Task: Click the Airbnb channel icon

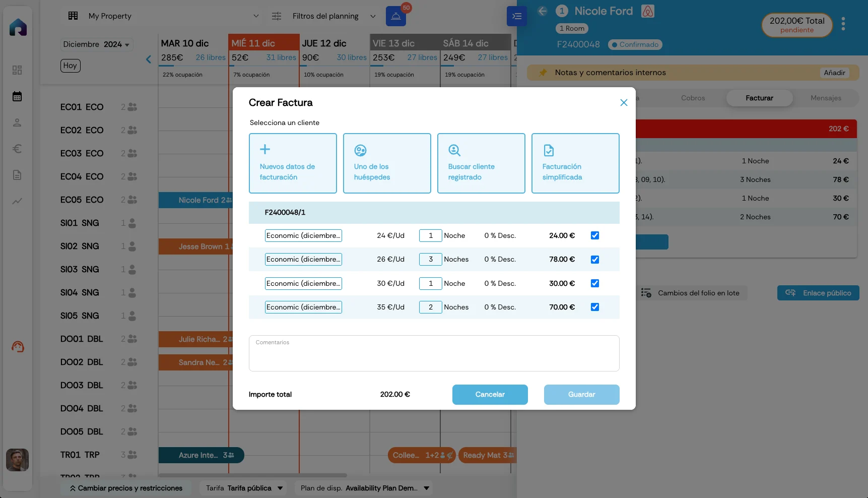Action: coord(648,11)
